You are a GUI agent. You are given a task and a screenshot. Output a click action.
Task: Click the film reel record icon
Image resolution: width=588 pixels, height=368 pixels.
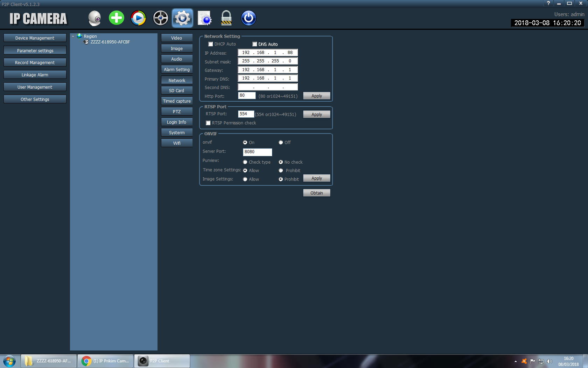coord(161,18)
